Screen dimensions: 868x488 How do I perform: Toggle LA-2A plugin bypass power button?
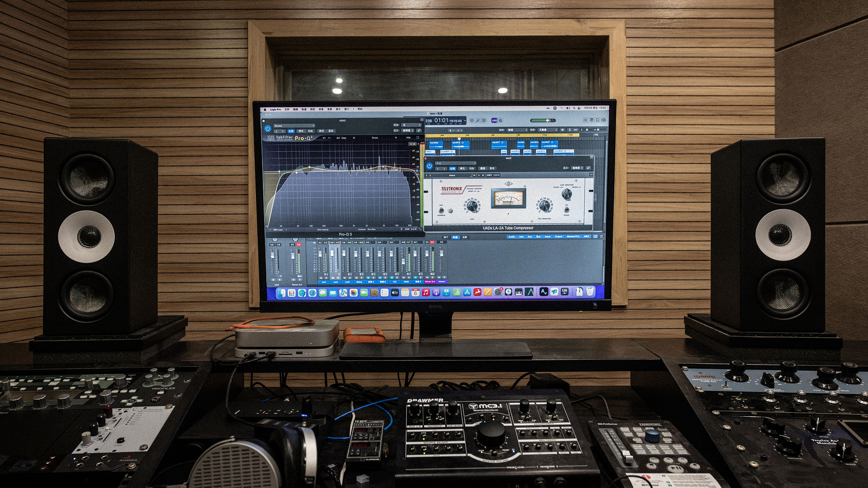[x=430, y=166]
